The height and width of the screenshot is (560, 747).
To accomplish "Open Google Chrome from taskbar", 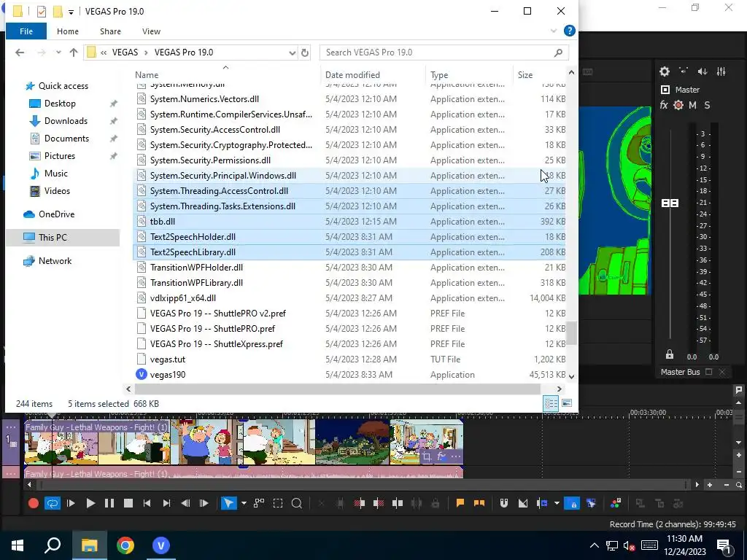I will coord(125,545).
